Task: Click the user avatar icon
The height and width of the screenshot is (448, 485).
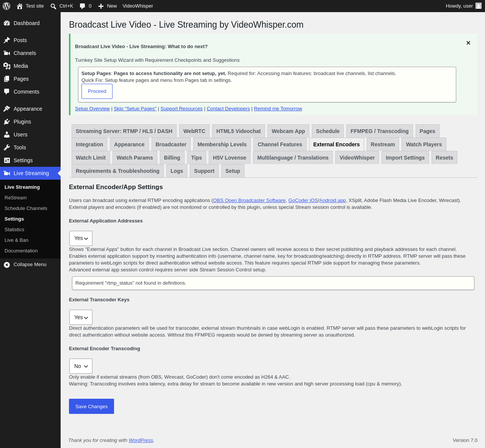Action: click(x=479, y=6)
